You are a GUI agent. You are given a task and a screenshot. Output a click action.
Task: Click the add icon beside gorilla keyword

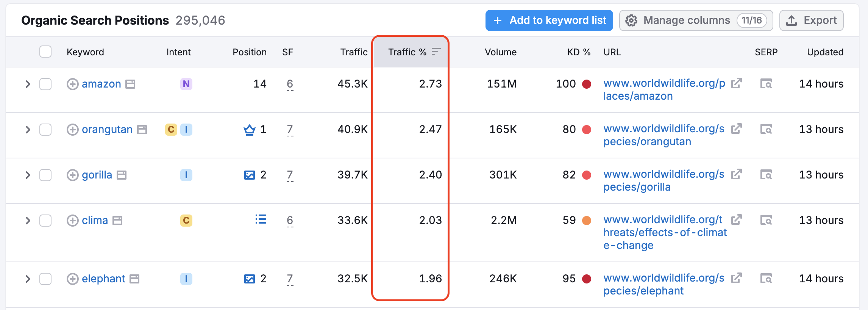72,175
